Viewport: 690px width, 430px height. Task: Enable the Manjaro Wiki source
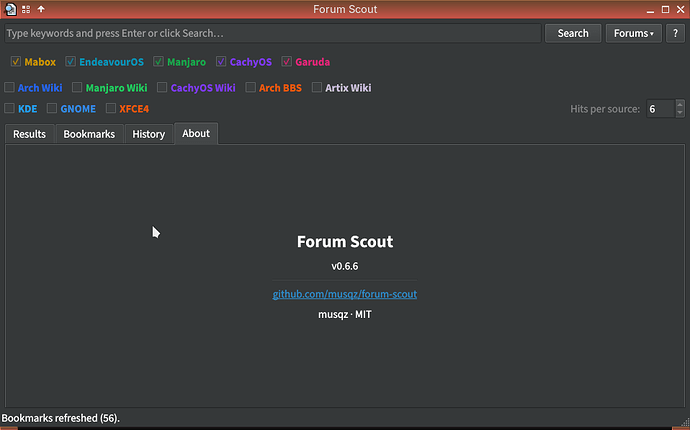pyautogui.click(x=77, y=87)
